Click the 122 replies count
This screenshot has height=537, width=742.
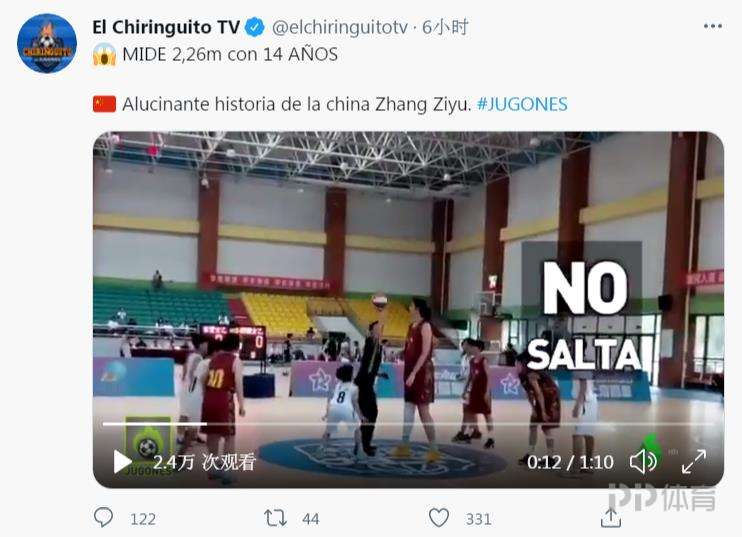point(143,519)
